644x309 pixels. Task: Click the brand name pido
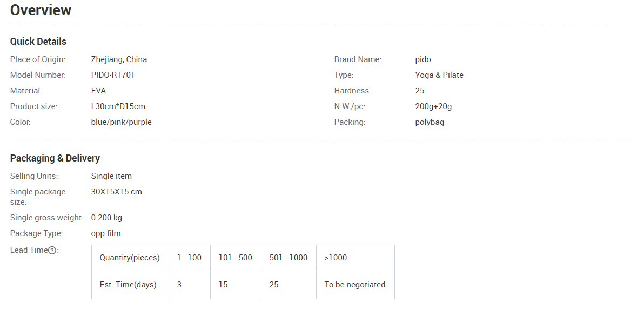tap(423, 59)
